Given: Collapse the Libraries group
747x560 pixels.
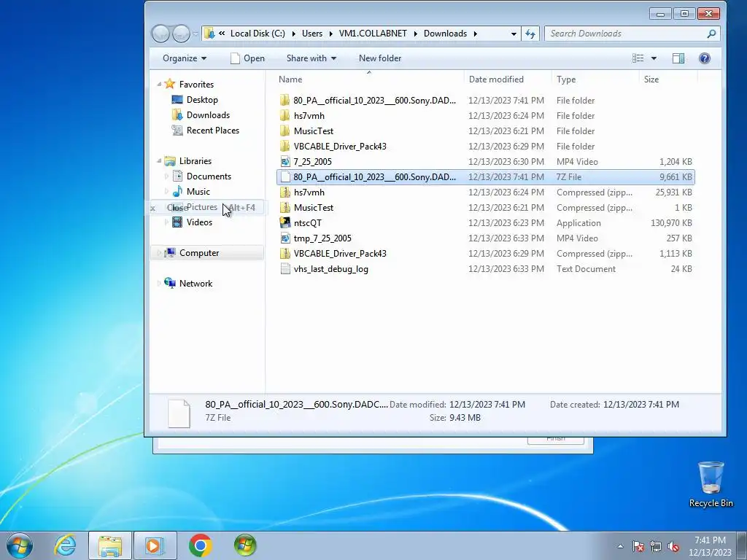Looking at the screenshot, I should [159, 161].
